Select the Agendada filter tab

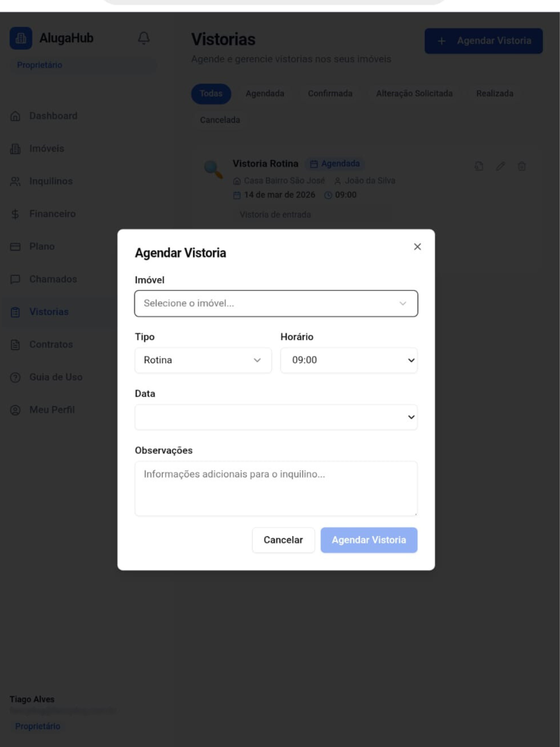(265, 94)
